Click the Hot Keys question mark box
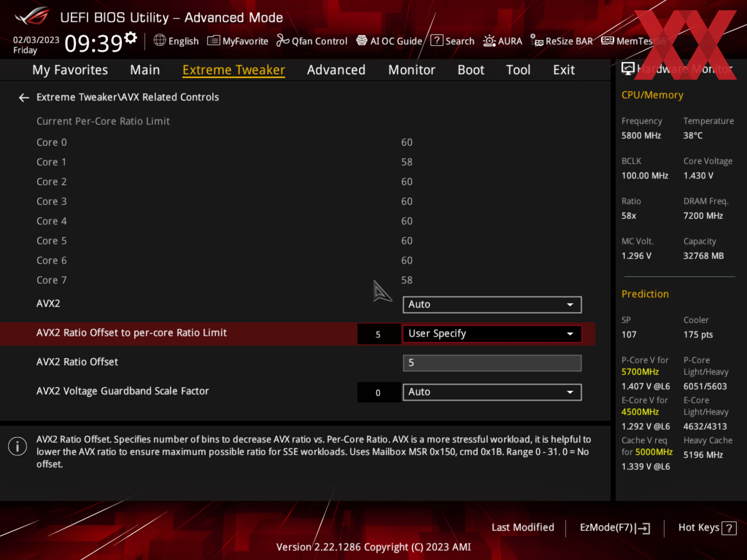 point(729,528)
